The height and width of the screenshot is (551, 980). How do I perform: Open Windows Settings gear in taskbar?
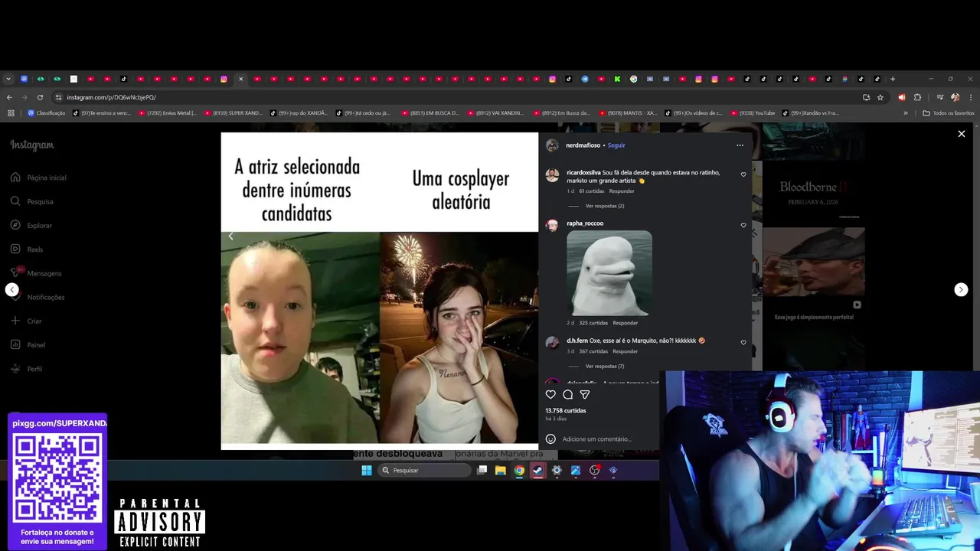[x=557, y=471]
